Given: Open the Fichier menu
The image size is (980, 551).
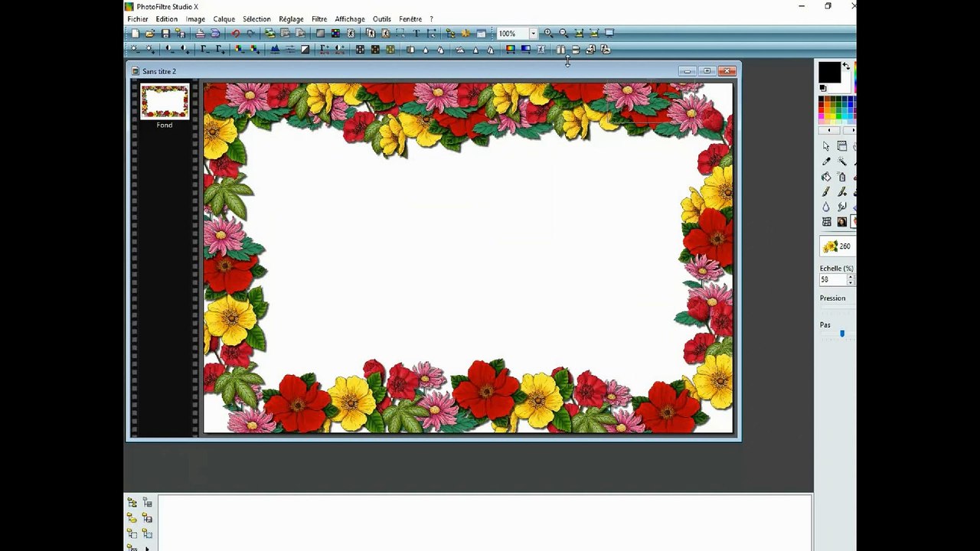Looking at the screenshot, I should click(138, 19).
